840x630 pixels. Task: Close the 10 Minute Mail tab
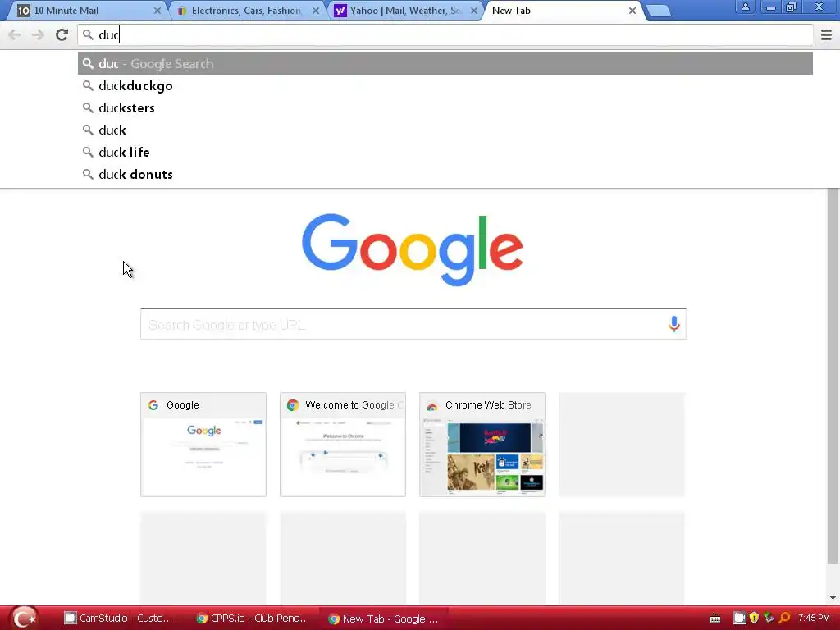(x=157, y=11)
